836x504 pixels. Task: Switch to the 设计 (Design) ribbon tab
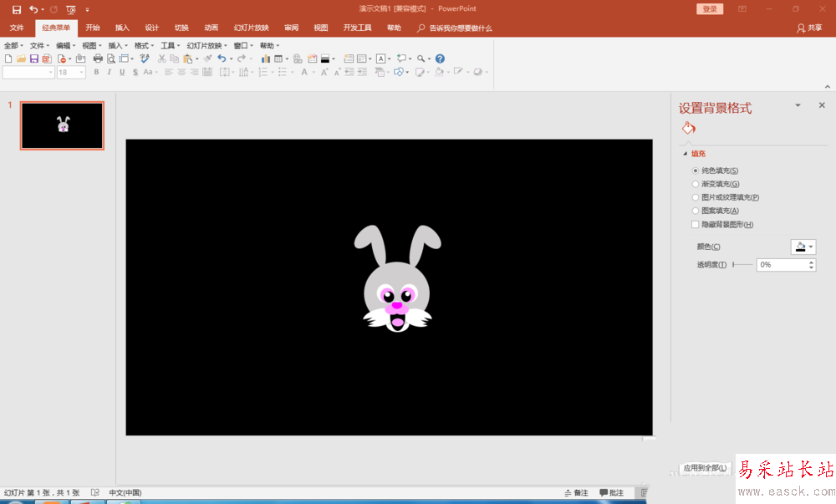[151, 28]
